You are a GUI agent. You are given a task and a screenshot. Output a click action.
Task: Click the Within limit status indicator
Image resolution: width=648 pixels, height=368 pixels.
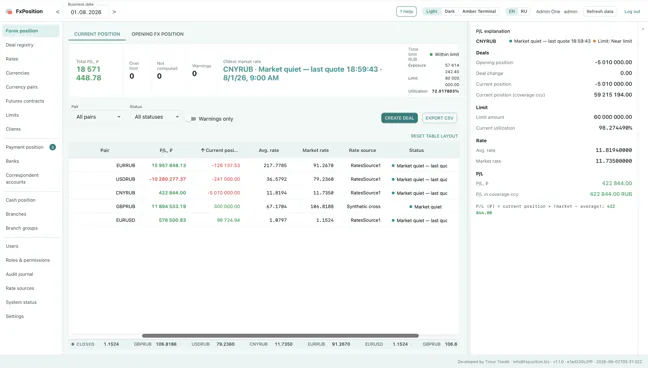(444, 54)
